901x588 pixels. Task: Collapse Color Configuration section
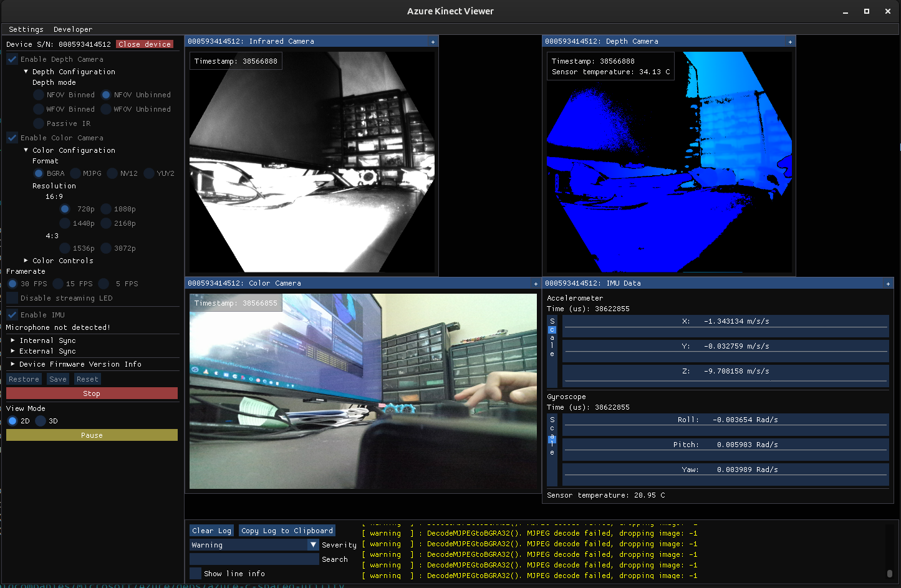click(x=26, y=150)
